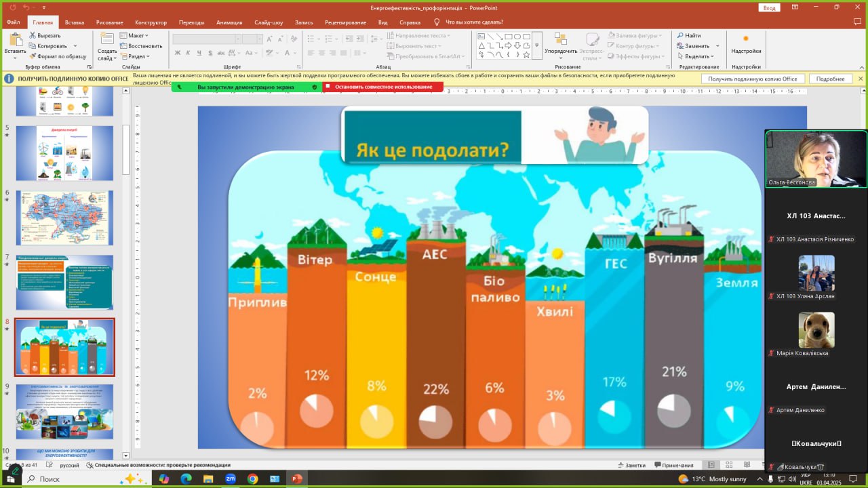The image size is (868, 488).
Task: Select the triangle shape in shapes gallery
Action: [482, 45]
